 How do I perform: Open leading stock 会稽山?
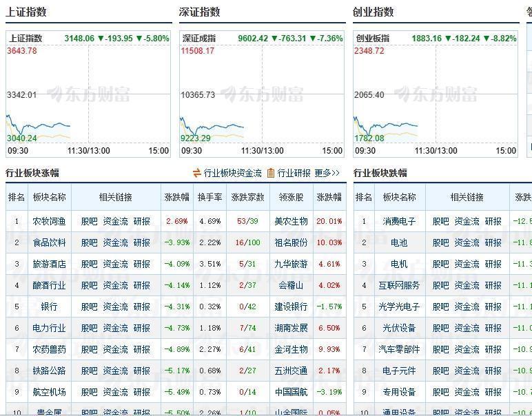(x=291, y=285)
